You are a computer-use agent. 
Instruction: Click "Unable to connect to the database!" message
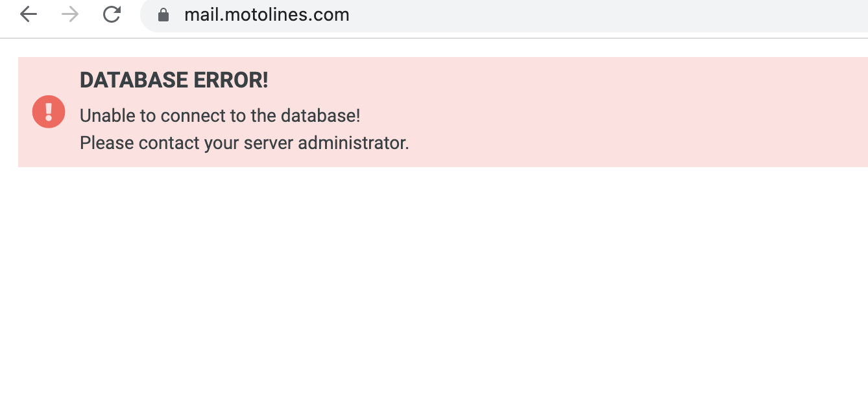click(220, 116)
